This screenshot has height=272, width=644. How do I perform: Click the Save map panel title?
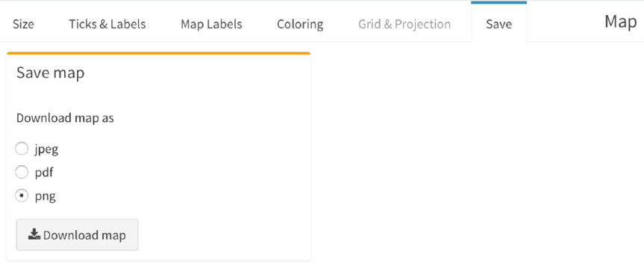pos(50,72)
